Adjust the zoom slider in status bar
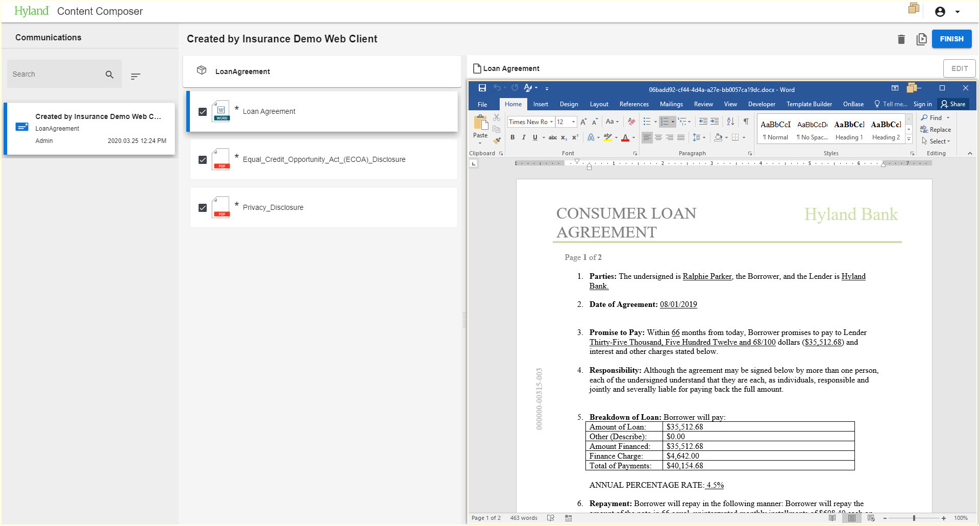The image size is (980, 526). click(x=914, y=518)
